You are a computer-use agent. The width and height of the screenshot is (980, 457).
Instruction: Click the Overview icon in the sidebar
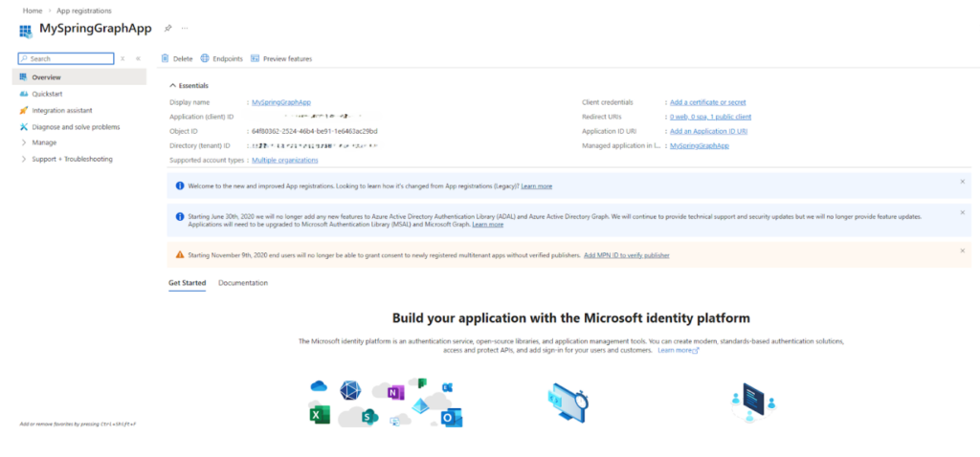[x=24, y=76]
